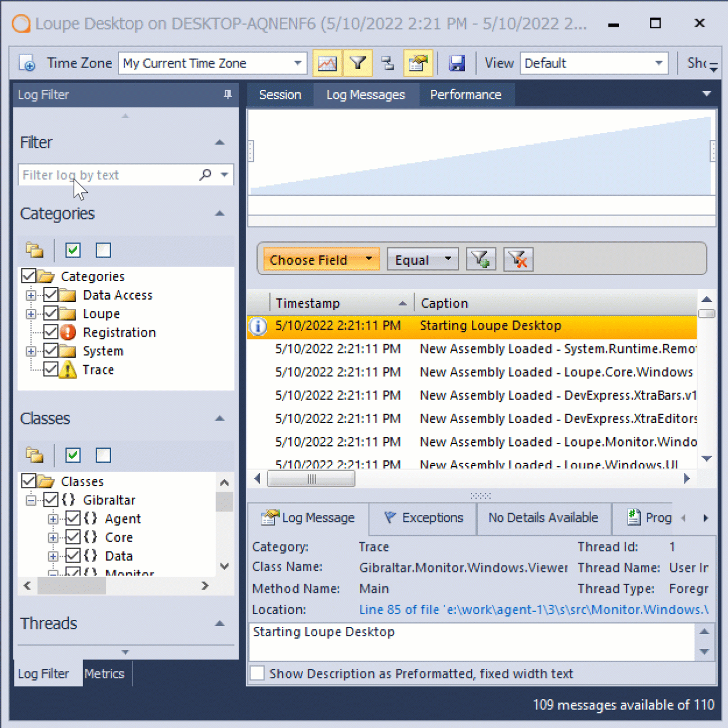This screenshot has width=728, height=728.
Task: Open the source file location link
Action: 534,610
